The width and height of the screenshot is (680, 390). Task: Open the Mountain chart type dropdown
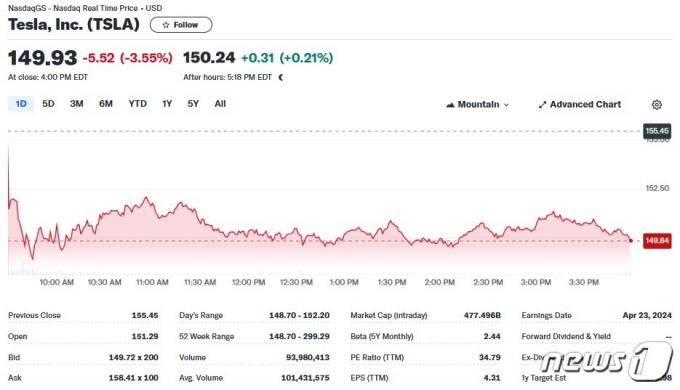[x=477, y=105]
